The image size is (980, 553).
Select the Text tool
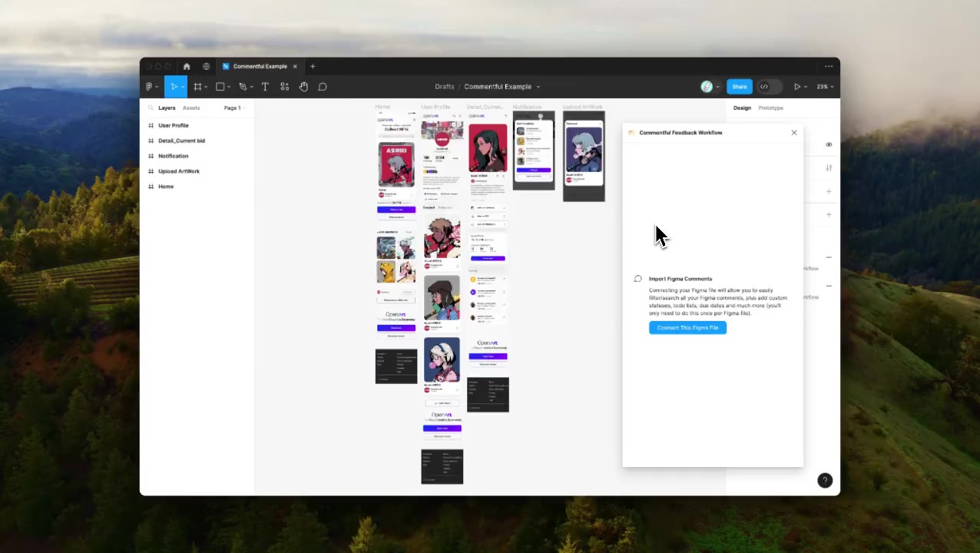click(265, 87)
